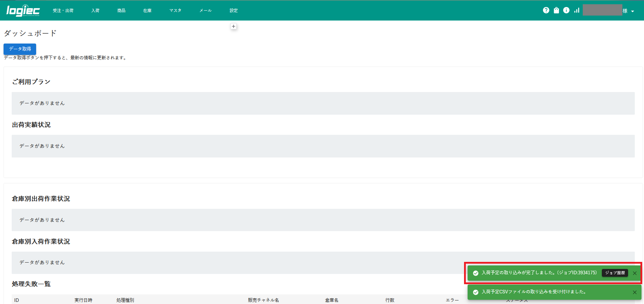Screen dimensions: 644x304
Task: Open the 設定 menu
Action: coord(234,11)
